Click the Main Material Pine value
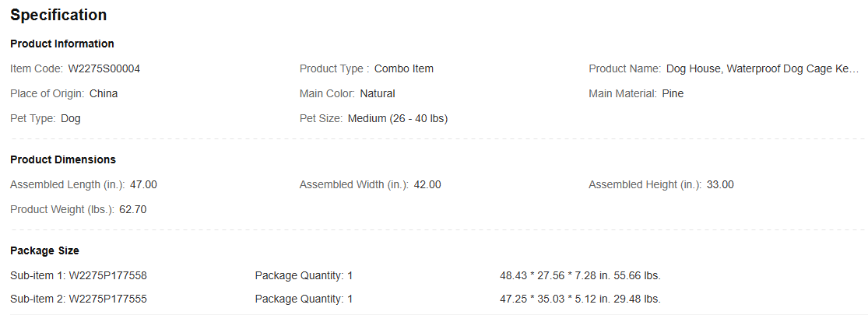This screenshot has width=868, height=315. (673, 93)
